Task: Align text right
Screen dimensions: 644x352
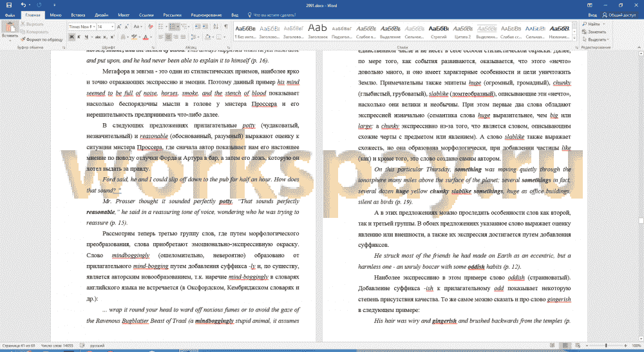Action: pyautogui.click(x=175, y=37)
